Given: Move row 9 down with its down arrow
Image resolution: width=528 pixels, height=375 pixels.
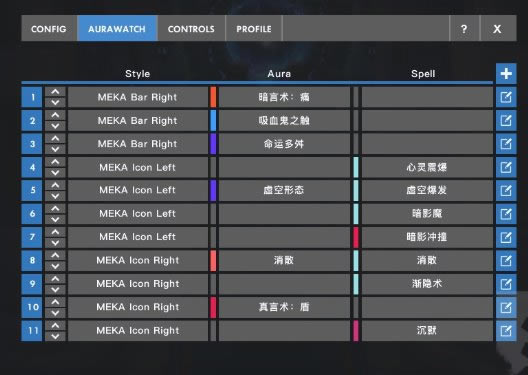Looking at the screenshot, I should [55, 289].
